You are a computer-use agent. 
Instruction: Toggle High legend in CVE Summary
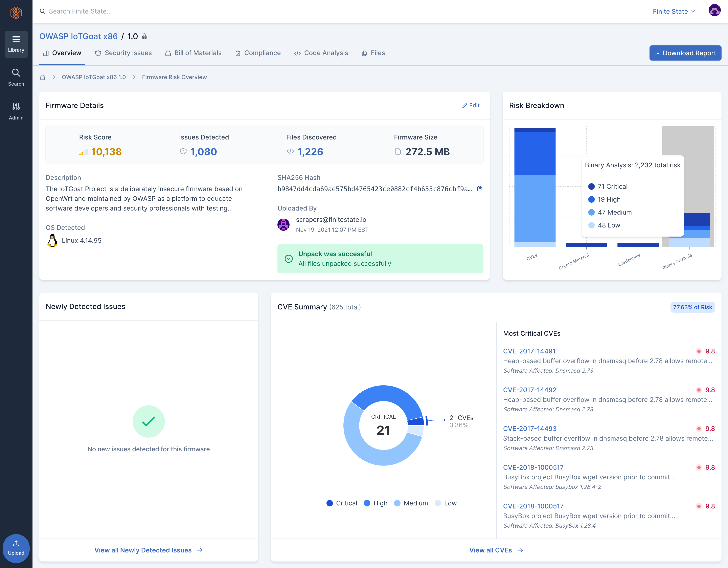[x=376, y=503]
